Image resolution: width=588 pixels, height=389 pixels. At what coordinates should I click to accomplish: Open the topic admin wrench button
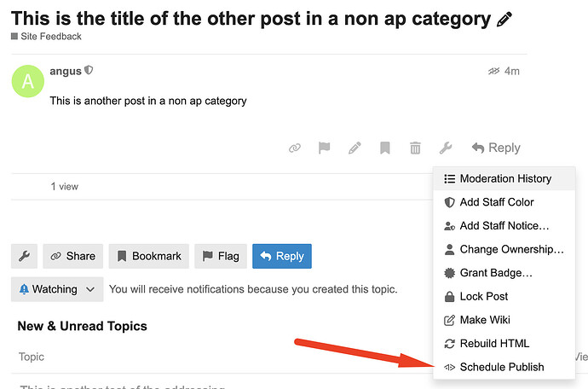tap(25, 256)
